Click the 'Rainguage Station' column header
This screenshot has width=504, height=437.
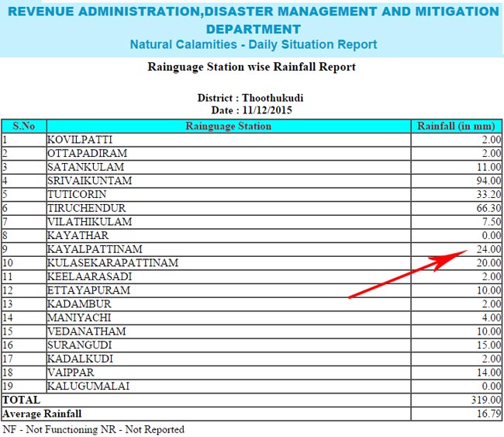click(x=229, y=126)
